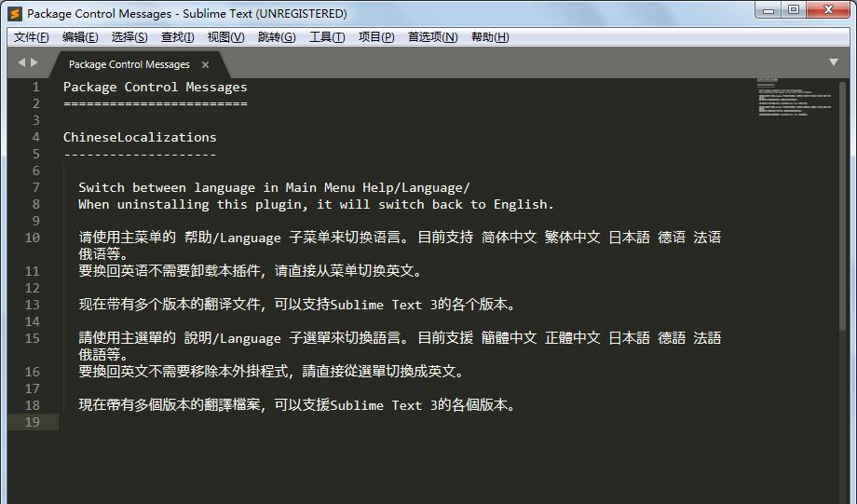Viewport: 857px width, 504px height.
Task: Click the line starting '请使用主菜单的'
Action: [x=400, y=238]
